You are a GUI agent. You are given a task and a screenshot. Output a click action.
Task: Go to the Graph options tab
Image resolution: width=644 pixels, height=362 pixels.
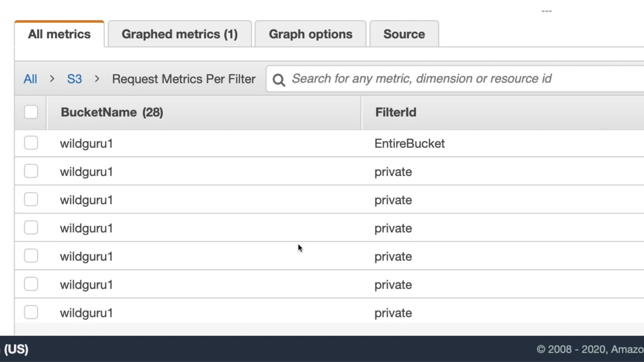(310, 34)
